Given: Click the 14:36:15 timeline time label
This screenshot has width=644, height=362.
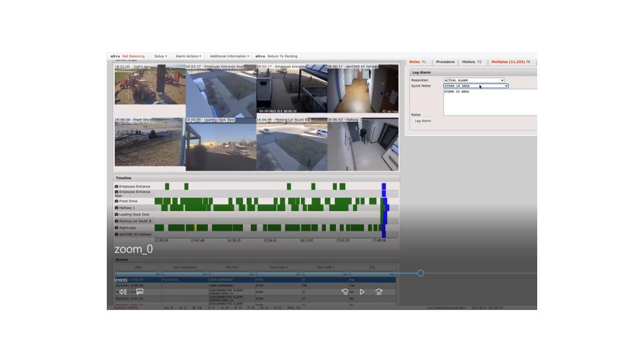Looking at the screenshot, I should [x=234, y=241].
